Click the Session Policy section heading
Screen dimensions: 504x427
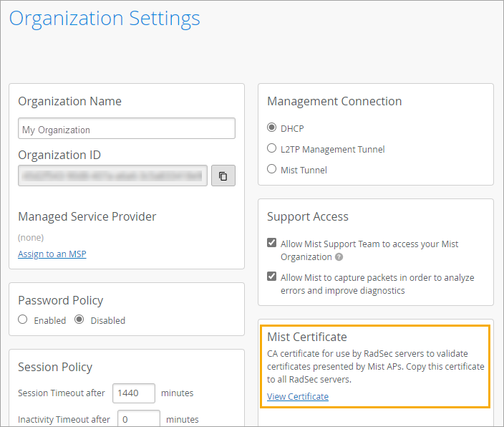click(x=55, y=367)
